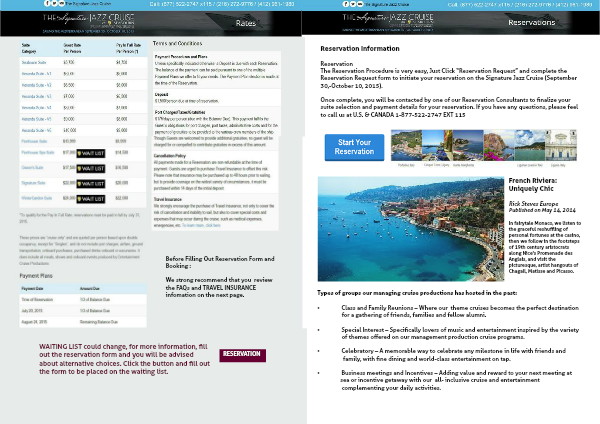Click the 'August 24, 2015' payment date cell
This screenshot has width=600, height=424.
pyautogui.click(x=34, y=322)
